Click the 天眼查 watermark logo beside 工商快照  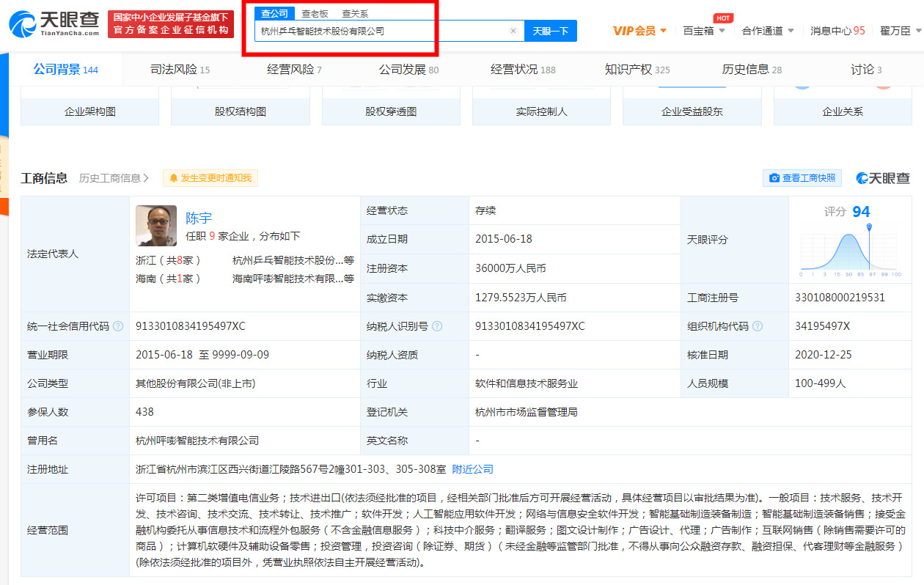(883, 178)
